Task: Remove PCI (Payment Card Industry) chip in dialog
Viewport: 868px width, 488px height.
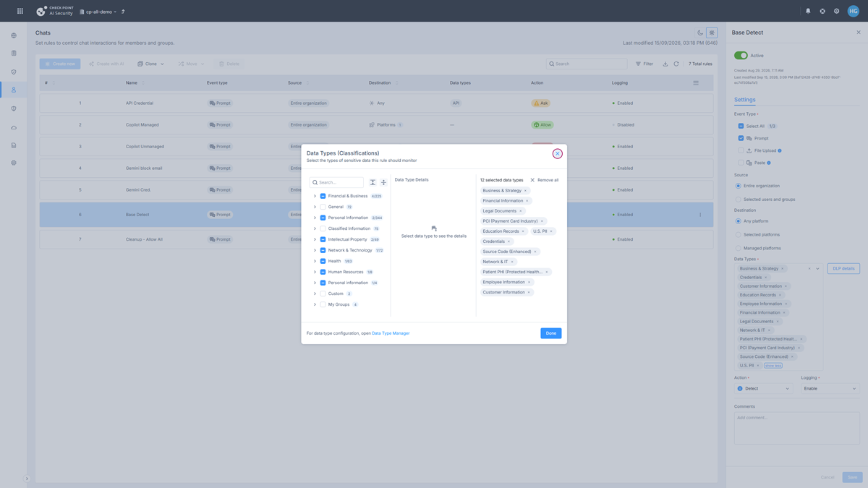Action: [542, 221]
